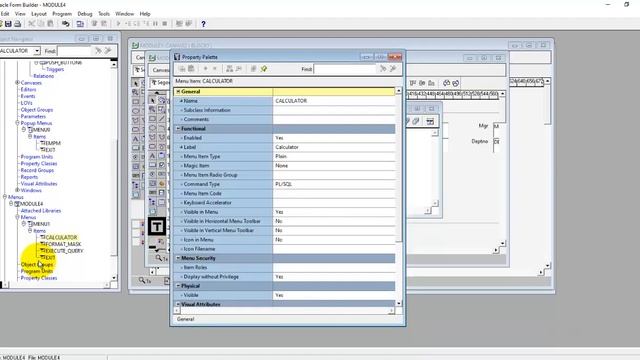This screenshot has width=640, height=360.
Task: Select Attached Libraries node in navigator
Action: [x=41, y=211]
